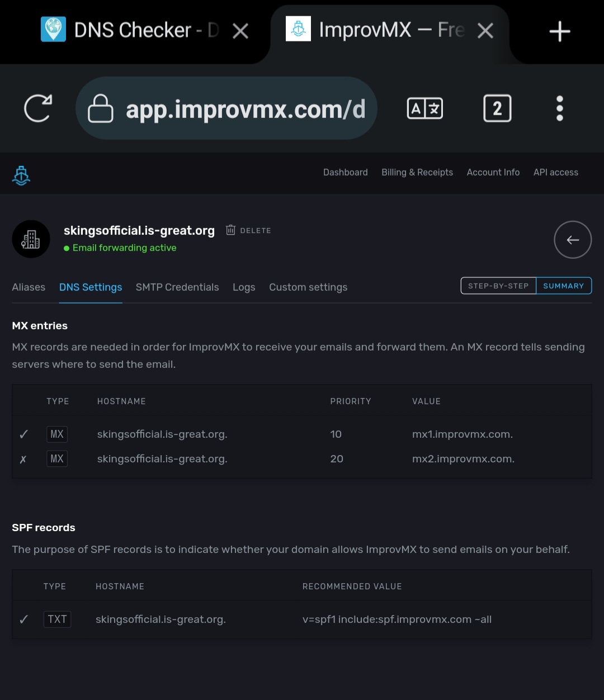Open the Aliases tab
The width and height of the screenshot is (604, 700).
[x=29, y=287]
